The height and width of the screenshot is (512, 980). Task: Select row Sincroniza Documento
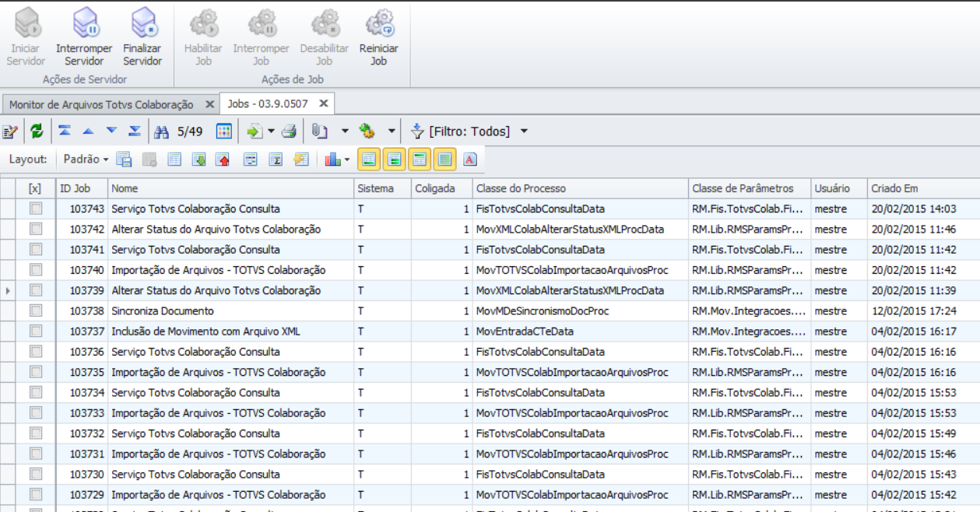490,310
